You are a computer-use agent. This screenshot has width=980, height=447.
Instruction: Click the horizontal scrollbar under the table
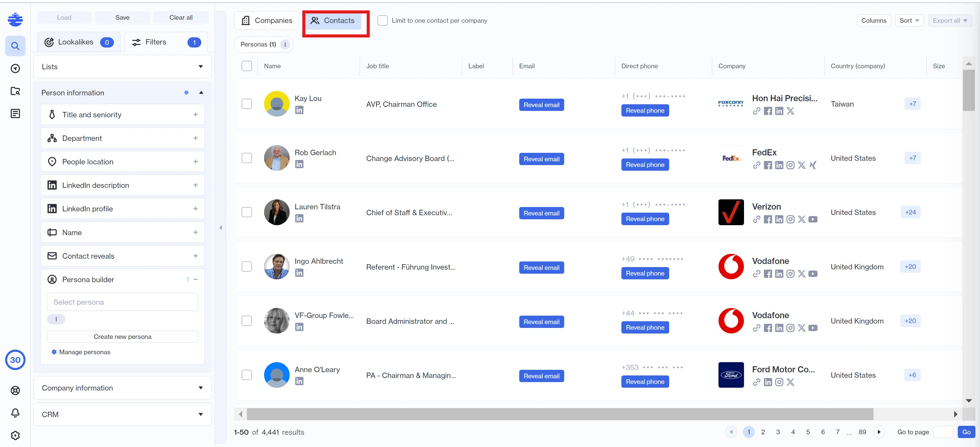(x=559, y=414)
